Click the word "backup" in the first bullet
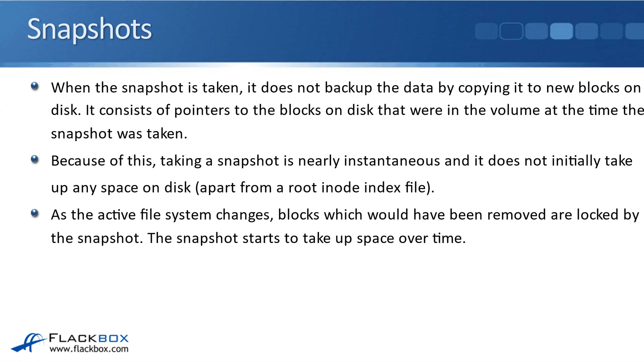This screenshot has height=362, width=644. tap(348, 88)
